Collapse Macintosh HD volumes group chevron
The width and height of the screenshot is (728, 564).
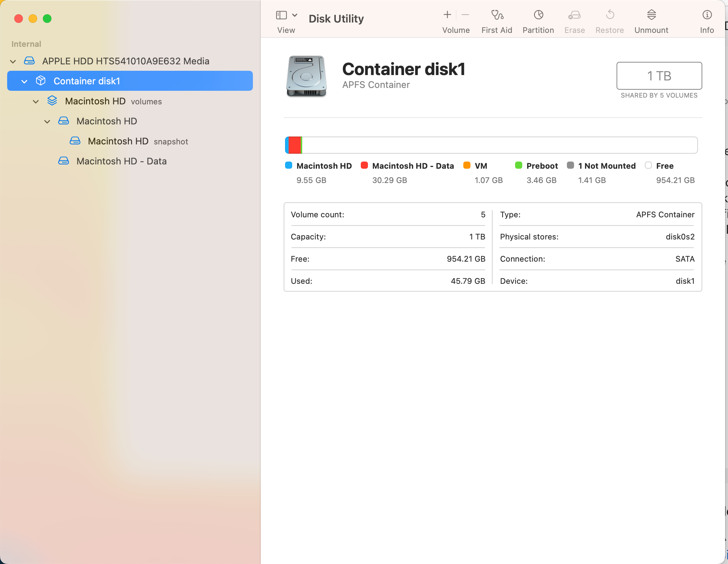(36, 102)
